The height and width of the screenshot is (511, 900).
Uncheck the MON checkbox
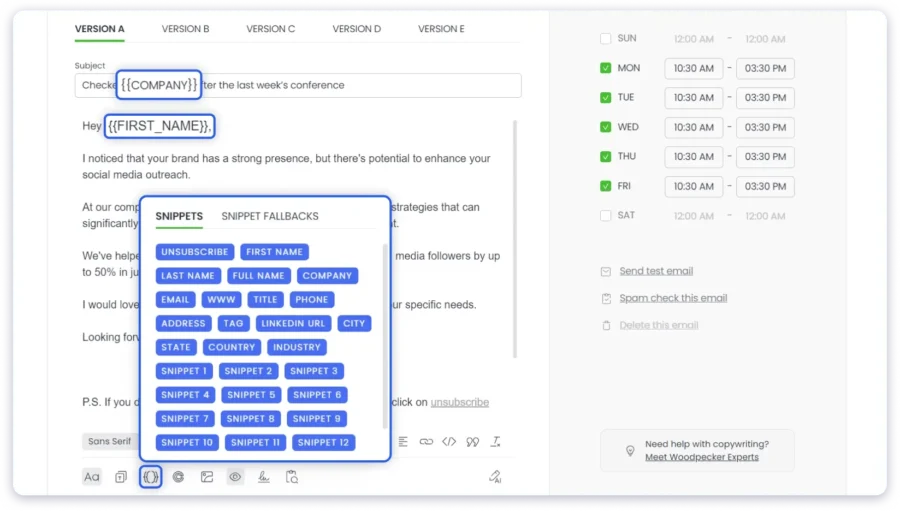606,68
